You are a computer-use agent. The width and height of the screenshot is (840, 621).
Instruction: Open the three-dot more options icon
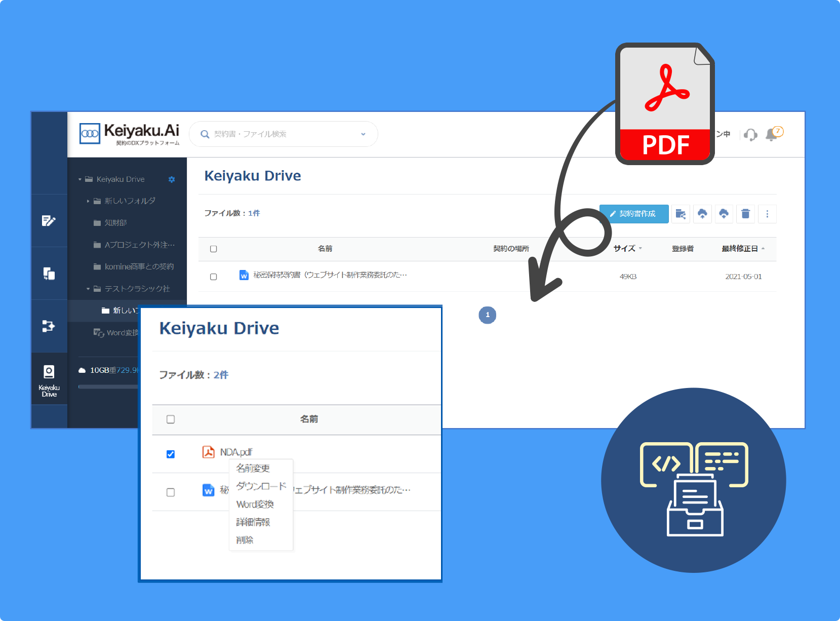pos(767,214)
